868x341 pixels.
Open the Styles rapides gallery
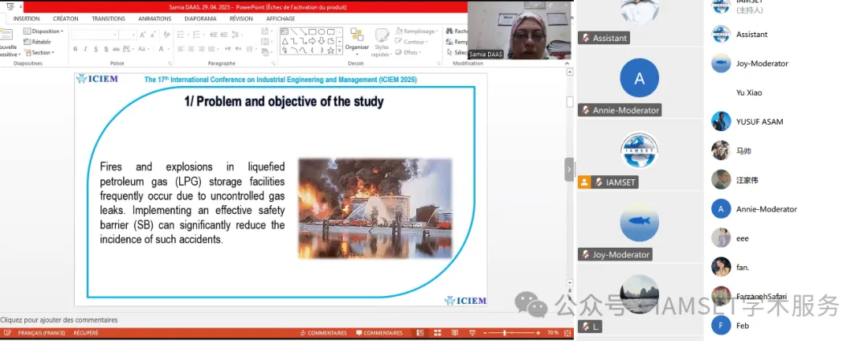coord(382,42)
